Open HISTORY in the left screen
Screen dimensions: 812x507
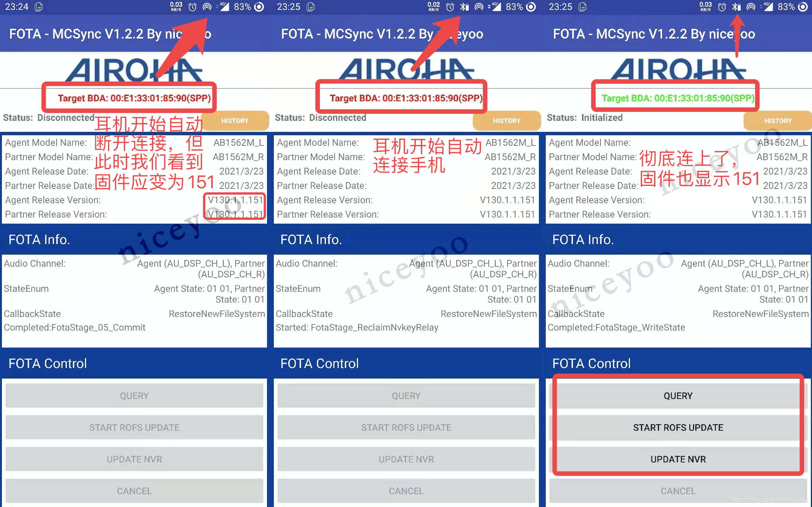(x=235, y=121)
